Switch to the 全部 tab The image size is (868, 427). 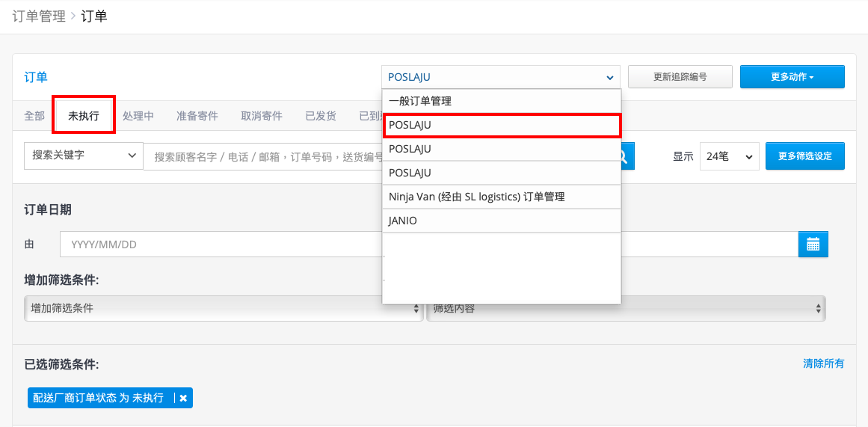point(34,117)
